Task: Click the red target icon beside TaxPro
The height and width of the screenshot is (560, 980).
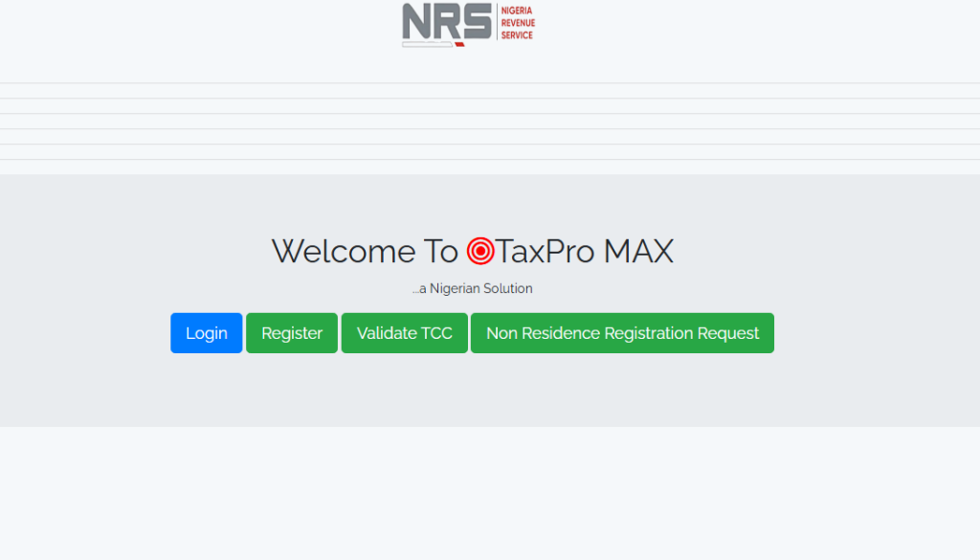Action: (479, 251)
